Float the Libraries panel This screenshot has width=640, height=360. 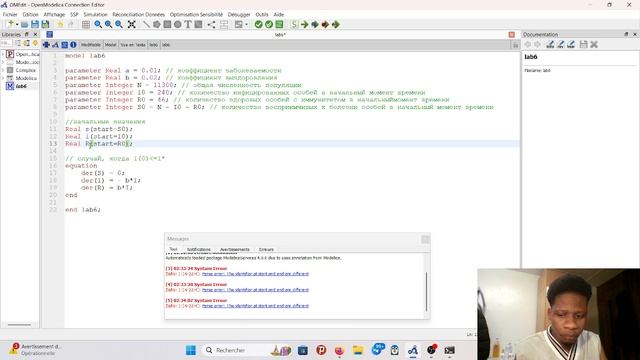tap(27, 34)
